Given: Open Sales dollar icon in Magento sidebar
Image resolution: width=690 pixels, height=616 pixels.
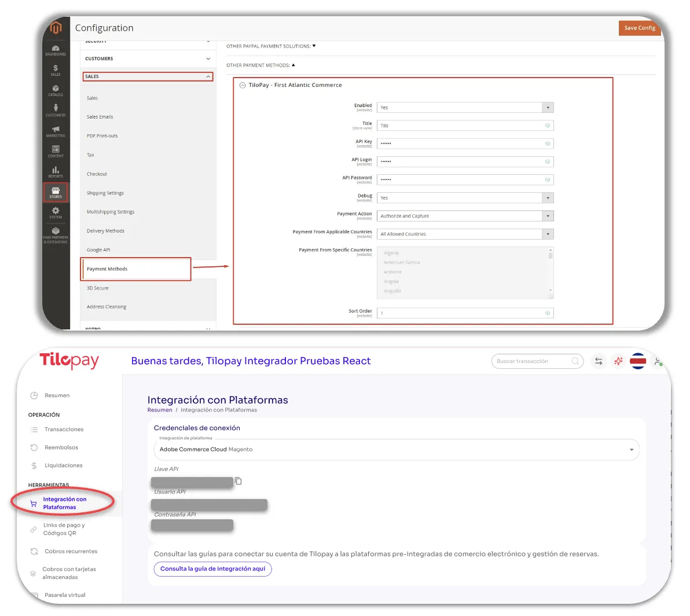Looking at the screenshot, I should 56,71.
